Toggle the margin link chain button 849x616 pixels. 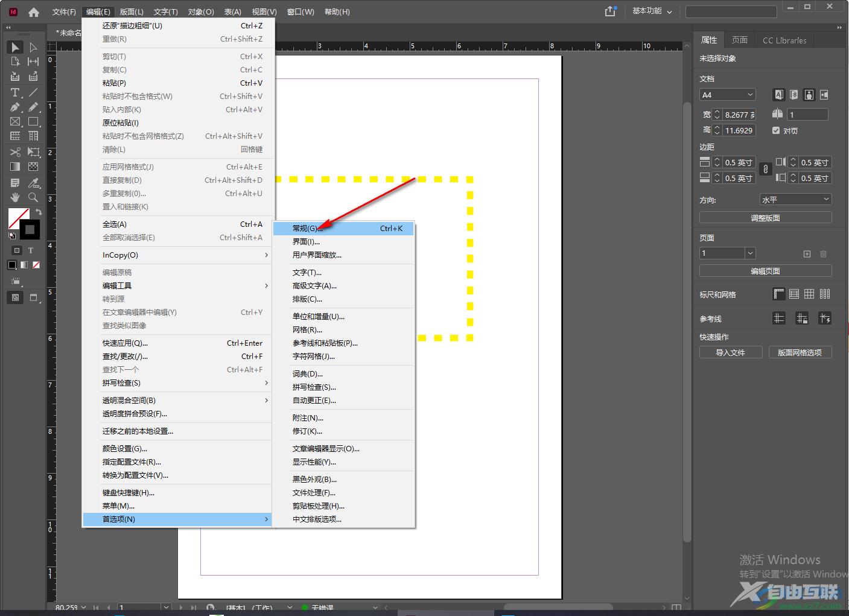click(x=765, y=170)
